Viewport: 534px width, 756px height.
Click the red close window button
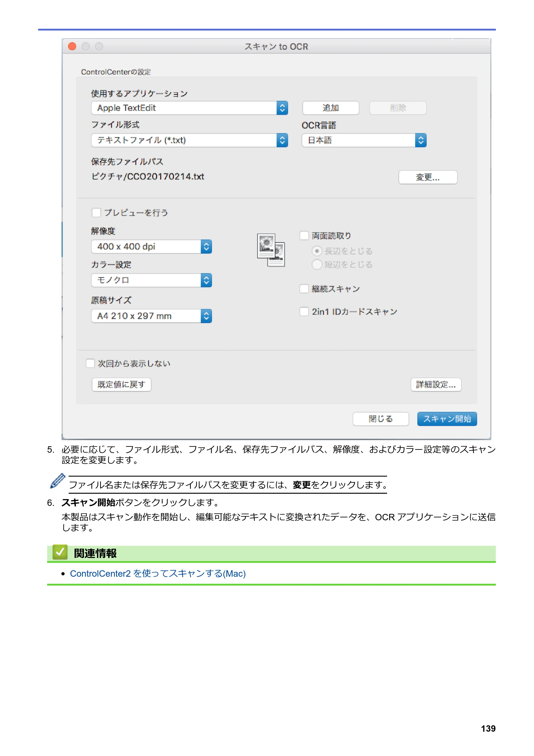[x=72, y=46]
